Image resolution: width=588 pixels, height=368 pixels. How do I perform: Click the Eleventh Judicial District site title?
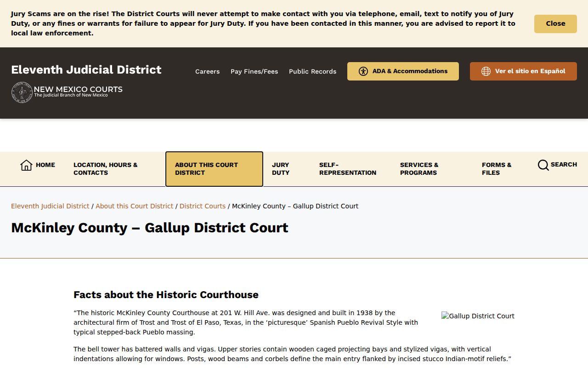tap(86, 69)
